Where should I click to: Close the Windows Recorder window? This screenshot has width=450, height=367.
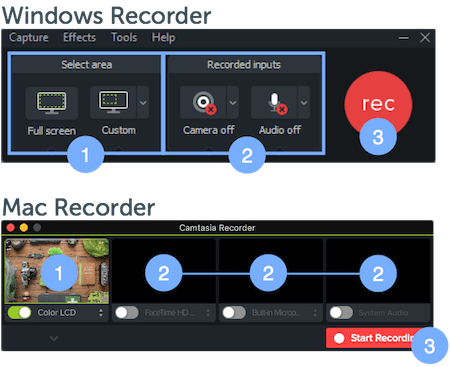pos(425,37)
